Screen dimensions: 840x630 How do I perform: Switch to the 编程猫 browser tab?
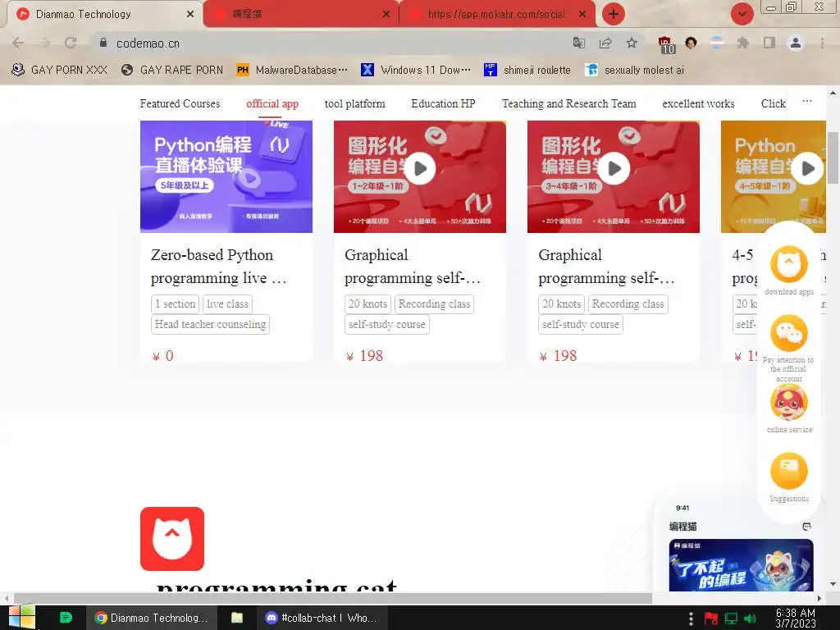[300, 14]
